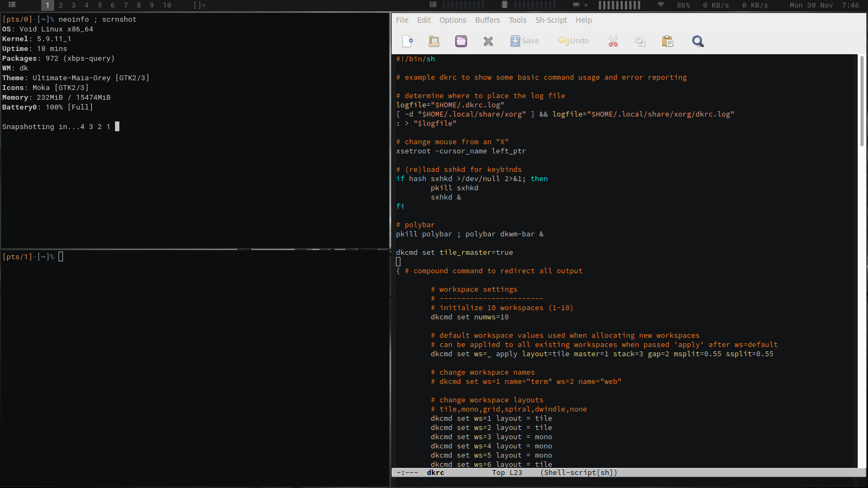This screenshot has width=868, height=488.
Task: Paste using the clipboard icon
Action: click(667, 41)
